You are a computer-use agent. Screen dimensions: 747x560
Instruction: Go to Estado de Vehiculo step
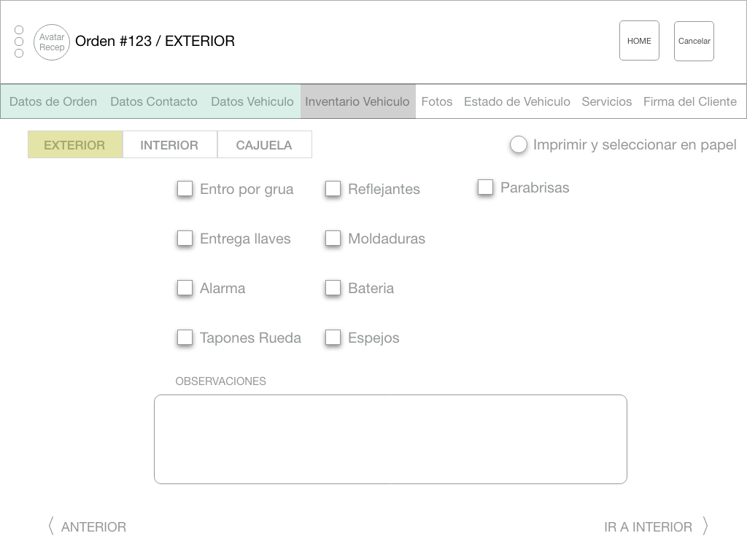click(x=517, y=102)
